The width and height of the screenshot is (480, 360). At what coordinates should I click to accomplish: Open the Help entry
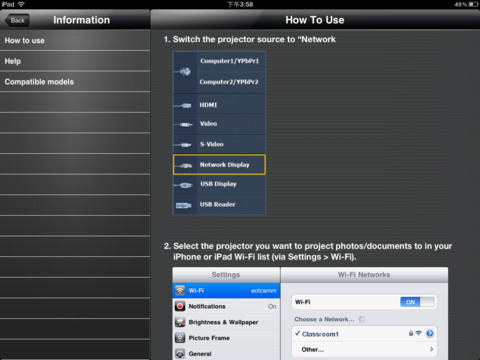75,61
